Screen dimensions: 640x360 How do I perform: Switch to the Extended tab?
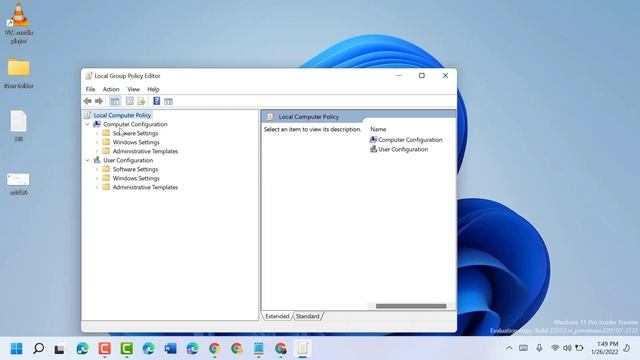point(277,316)
